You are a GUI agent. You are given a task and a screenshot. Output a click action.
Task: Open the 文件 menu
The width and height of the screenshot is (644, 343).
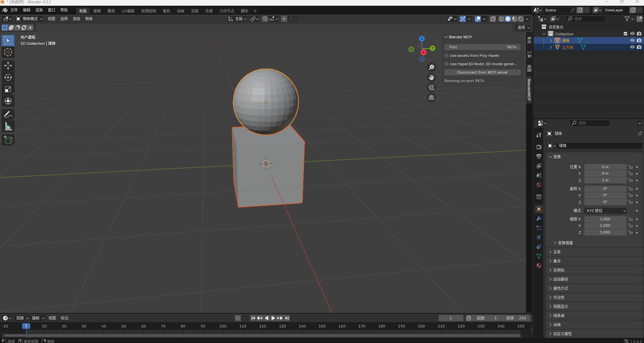click(14, 10)
